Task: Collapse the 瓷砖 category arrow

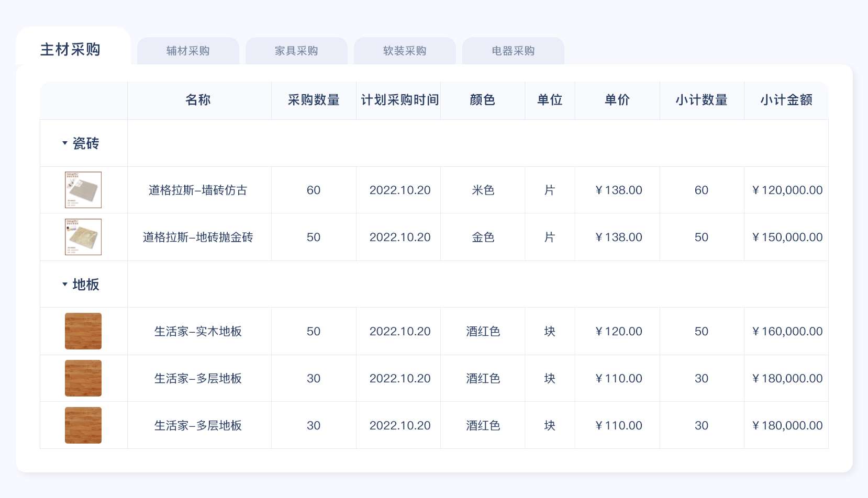Action: (x=65, y=143)
